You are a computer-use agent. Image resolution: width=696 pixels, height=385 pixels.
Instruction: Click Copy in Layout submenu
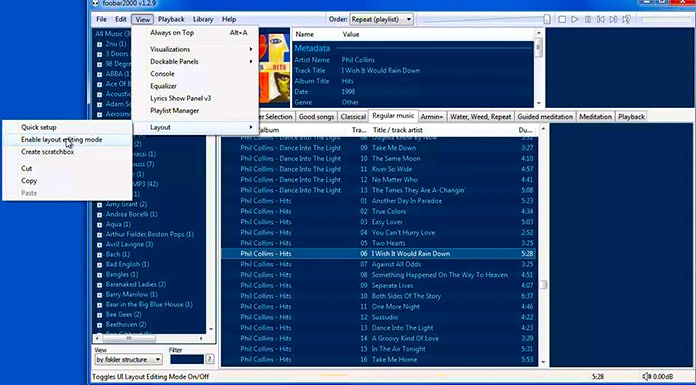(x=67, y=181)
